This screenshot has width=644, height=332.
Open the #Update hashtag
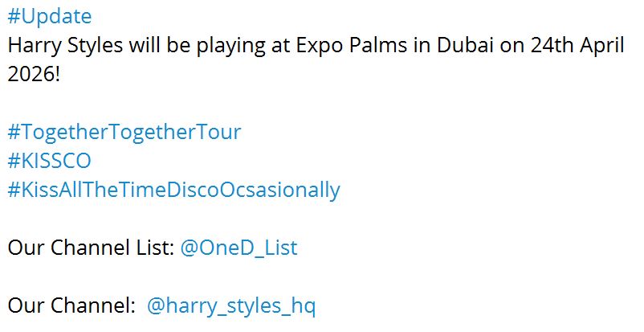coord(50,16)
